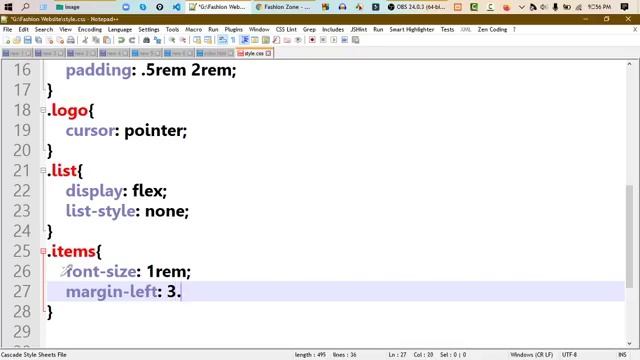The width and height of the screenshot is (640, 360).
Task: Click the Save Recorded Macro icon
Action: (x=356, y=40)
